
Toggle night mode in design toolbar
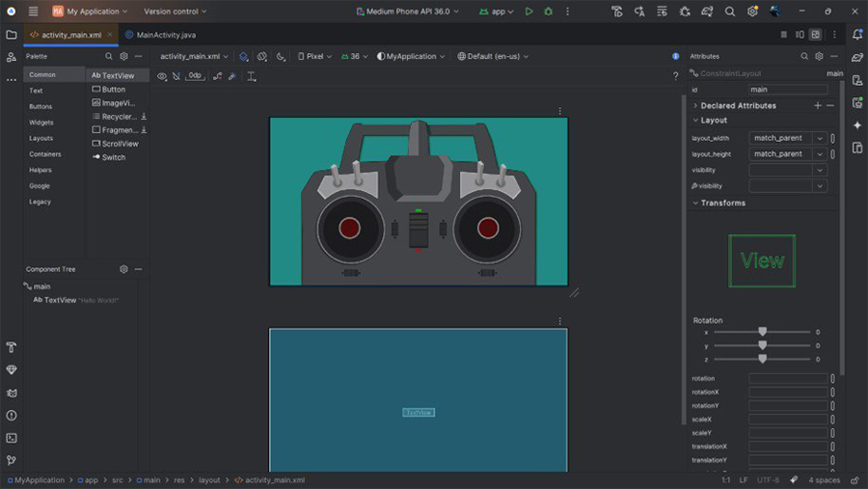click(x=281, y=57)
